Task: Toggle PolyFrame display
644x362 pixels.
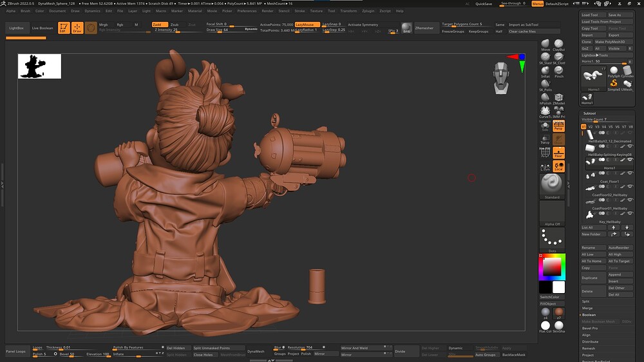Action: [545, 153]
